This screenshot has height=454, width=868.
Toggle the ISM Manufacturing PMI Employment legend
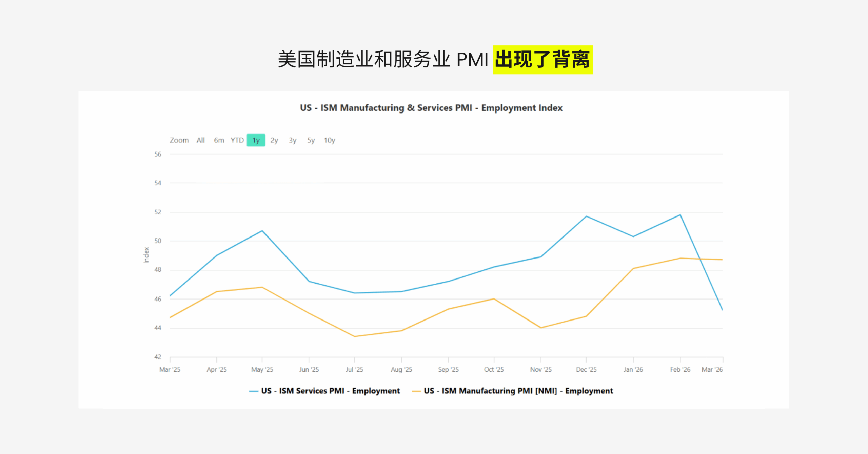518,391
